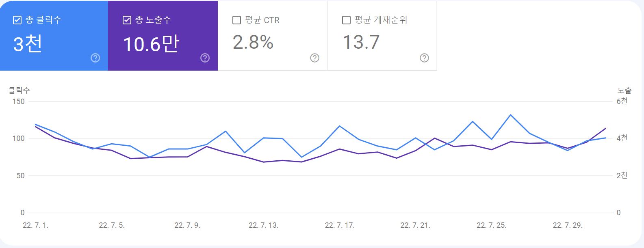This screenshot has height=248, width=644.
Task: Click the 노출 axis title
Action: [624, 90]
